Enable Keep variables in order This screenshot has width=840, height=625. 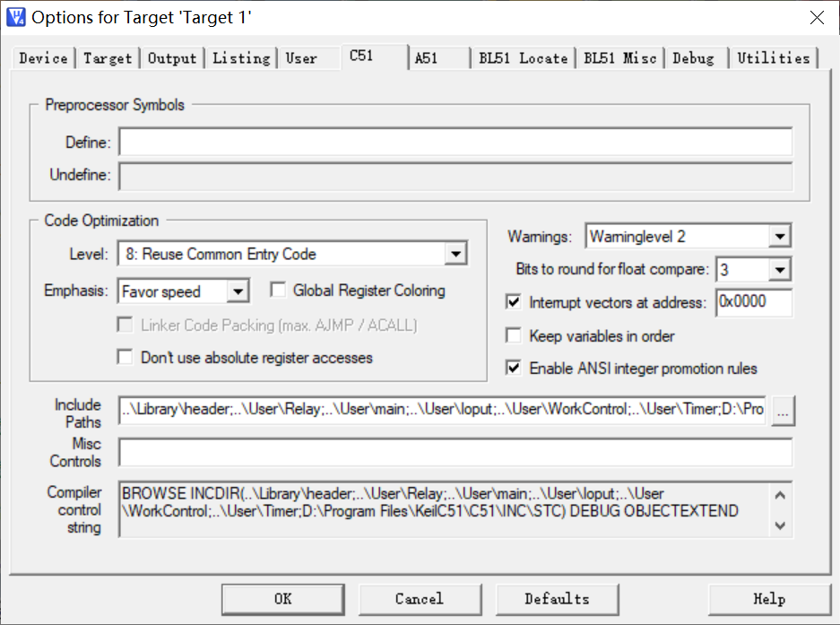coord(513,335)
